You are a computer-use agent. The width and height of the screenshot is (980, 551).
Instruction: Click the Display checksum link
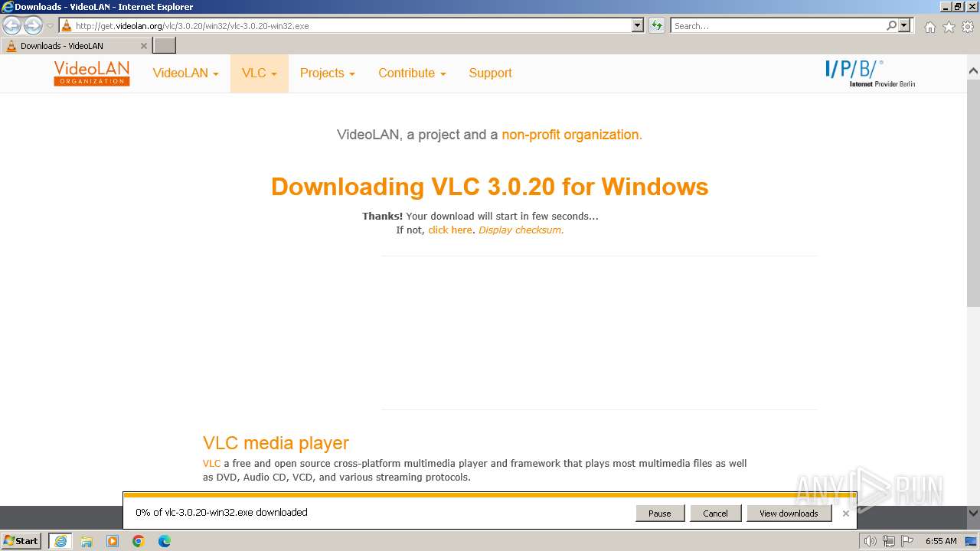click(x=521, y=230)
